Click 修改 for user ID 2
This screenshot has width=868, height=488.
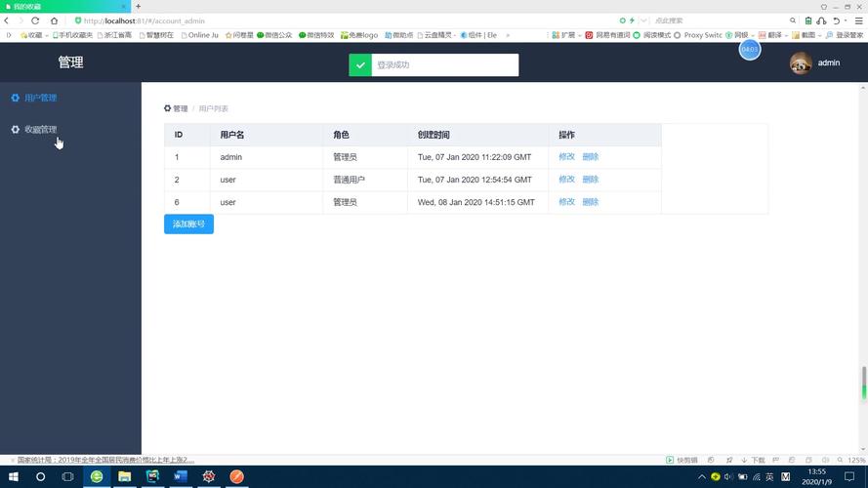[x=567, y=180]
